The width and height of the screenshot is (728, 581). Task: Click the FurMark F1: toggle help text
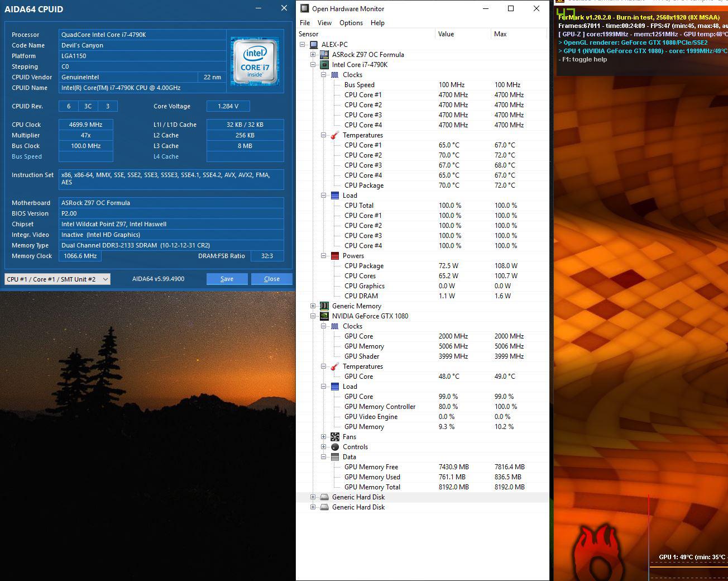pos(583,59)
